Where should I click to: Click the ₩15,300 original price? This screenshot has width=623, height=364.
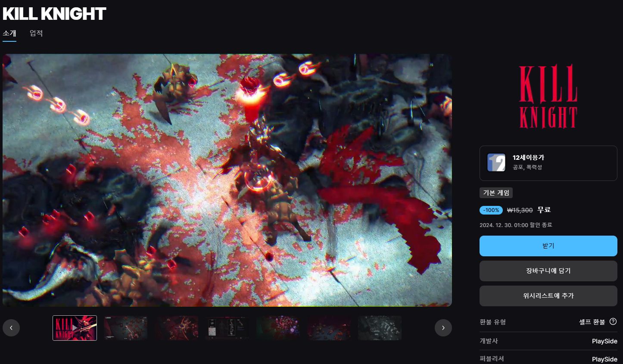tap(520, 210)
